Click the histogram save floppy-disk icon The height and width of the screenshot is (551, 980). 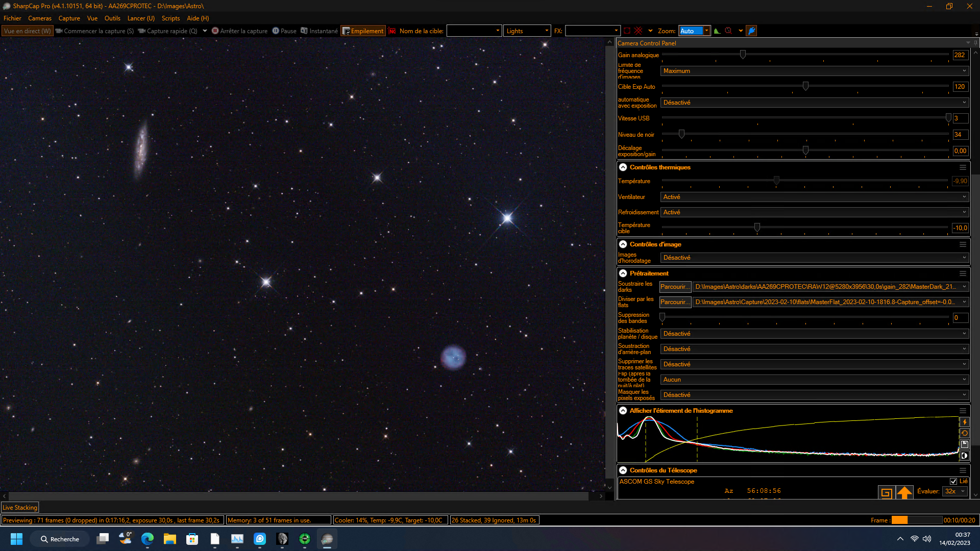coord(964,445)
